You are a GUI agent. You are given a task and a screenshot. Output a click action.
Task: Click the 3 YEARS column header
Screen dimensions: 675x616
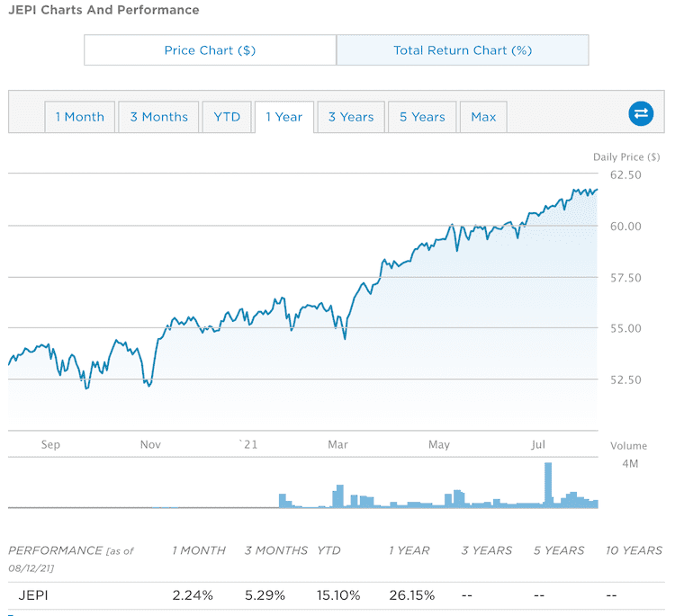point(486,550)
